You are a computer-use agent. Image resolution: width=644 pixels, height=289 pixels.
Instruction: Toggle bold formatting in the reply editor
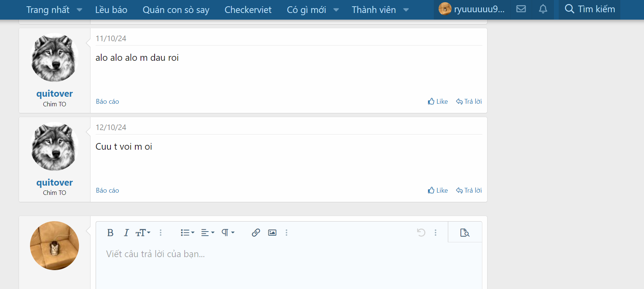(110, 233)
